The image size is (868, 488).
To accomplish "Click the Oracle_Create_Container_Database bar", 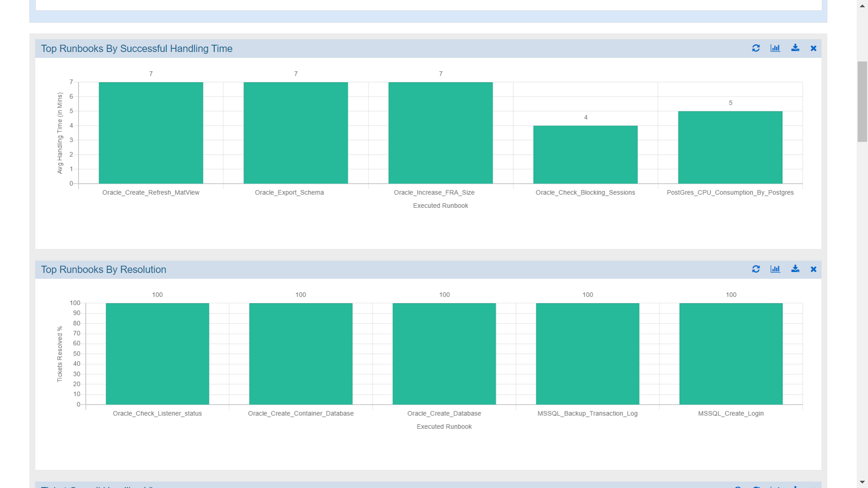I will [x=301, y=354].
